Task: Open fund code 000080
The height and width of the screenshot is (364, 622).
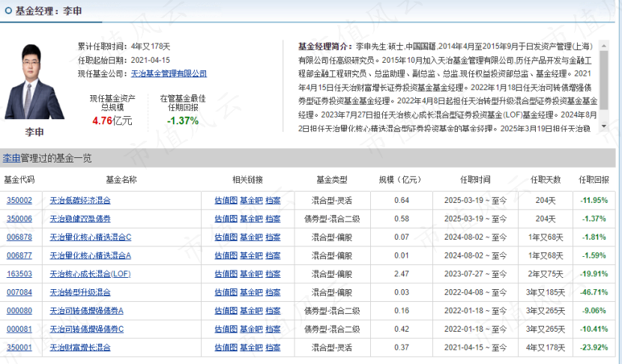Action: 19,311
